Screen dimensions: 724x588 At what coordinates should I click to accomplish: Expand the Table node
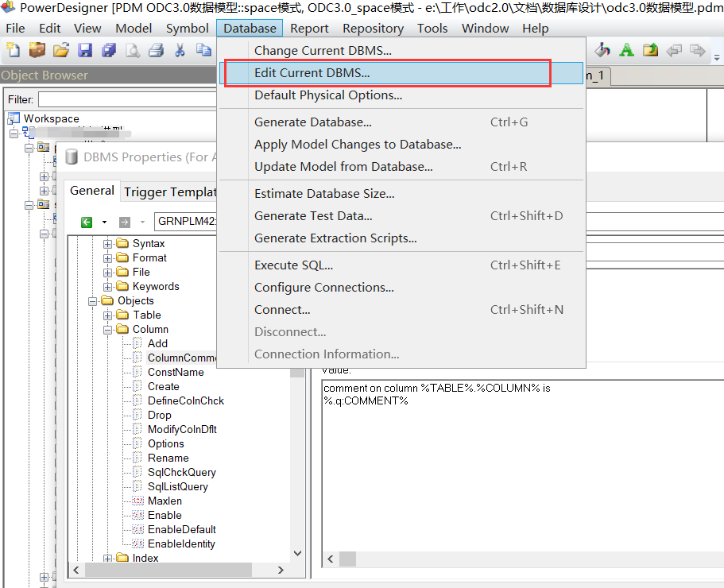pos(109,315)
